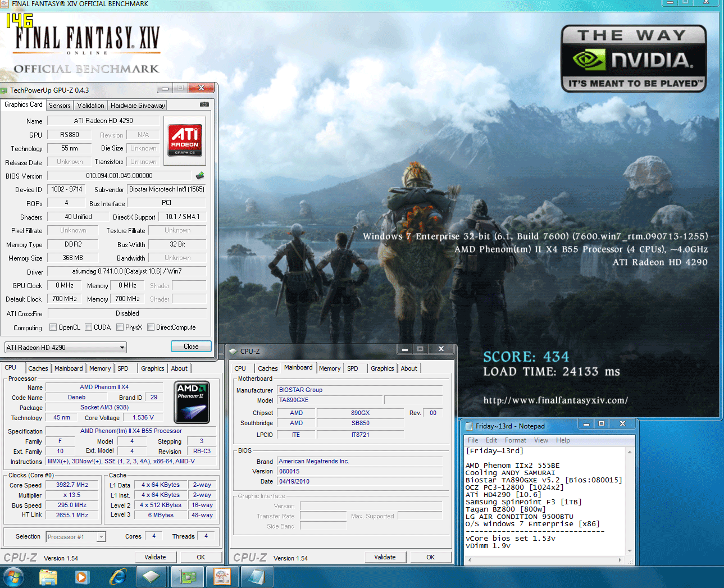Click the title bar icon of the CPU-Z Mainboard window
Screen dimensions: 724x588
coord(234,351)
